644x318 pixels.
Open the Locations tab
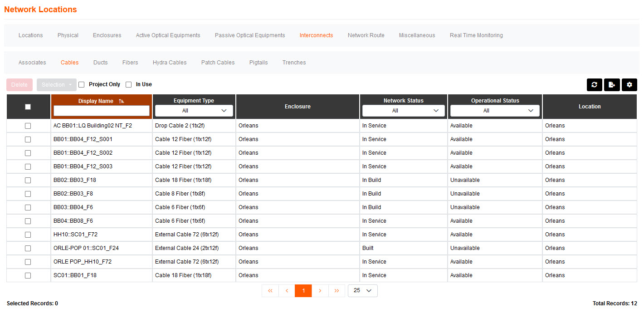[31, 35]
